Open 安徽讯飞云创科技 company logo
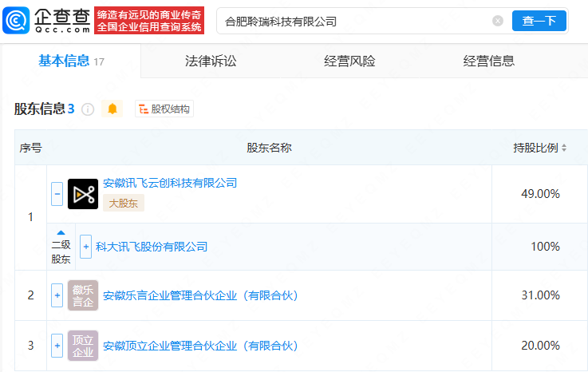The height and width of the screenshot is (372, 588). (83, 194)
